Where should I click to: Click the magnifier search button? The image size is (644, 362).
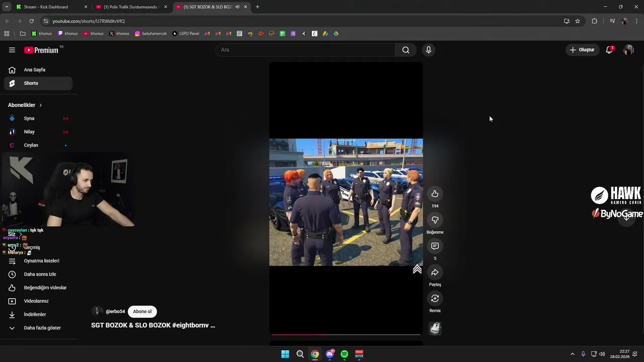(406, 50)
